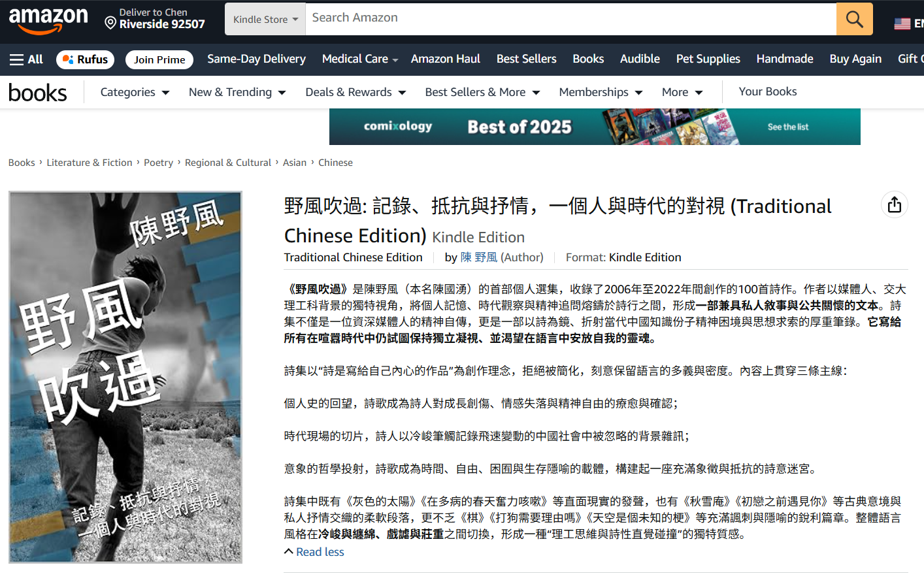This screenshot has height=582, width=924.
Task: Open Best Sellers in navigation bar
Action: click(x=526, y=59)
